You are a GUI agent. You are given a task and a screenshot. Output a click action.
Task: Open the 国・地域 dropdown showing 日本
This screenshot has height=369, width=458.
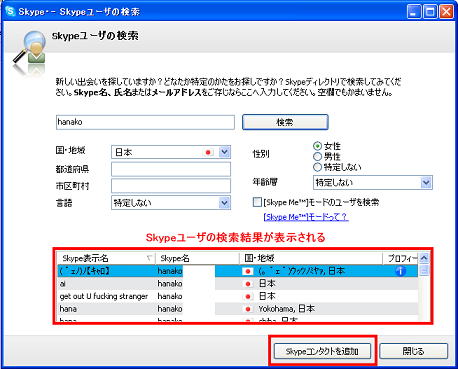tap(171, 152)
